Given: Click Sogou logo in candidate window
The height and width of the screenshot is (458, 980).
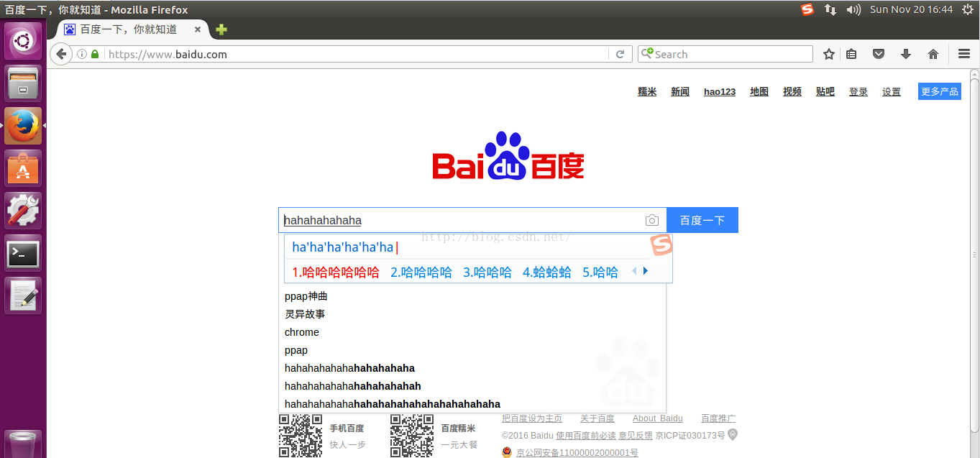Looking at the screenshot, I should tap(661, 244).
